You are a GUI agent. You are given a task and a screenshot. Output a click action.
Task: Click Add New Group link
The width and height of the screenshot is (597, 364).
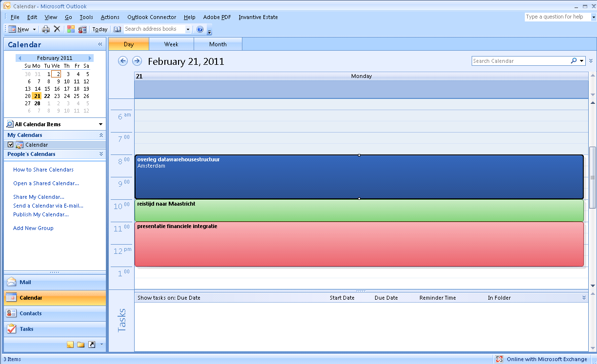pos(33,228)
